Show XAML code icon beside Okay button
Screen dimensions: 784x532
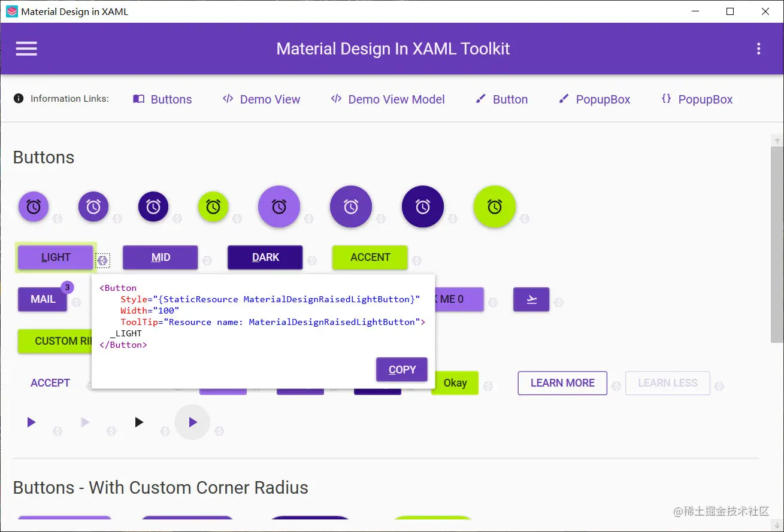coord(488,386)
